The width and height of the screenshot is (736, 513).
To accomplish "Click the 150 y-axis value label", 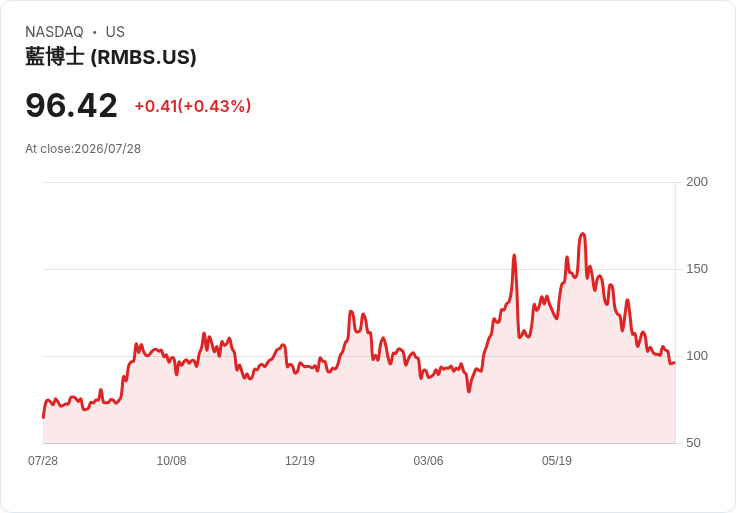I will coord(697,269).
